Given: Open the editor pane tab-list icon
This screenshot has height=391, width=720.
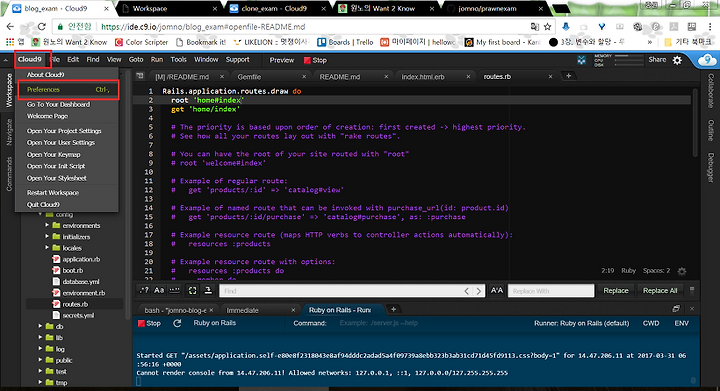Looking at the screenshot, I should pyautogui.click(x=140, y=76).
